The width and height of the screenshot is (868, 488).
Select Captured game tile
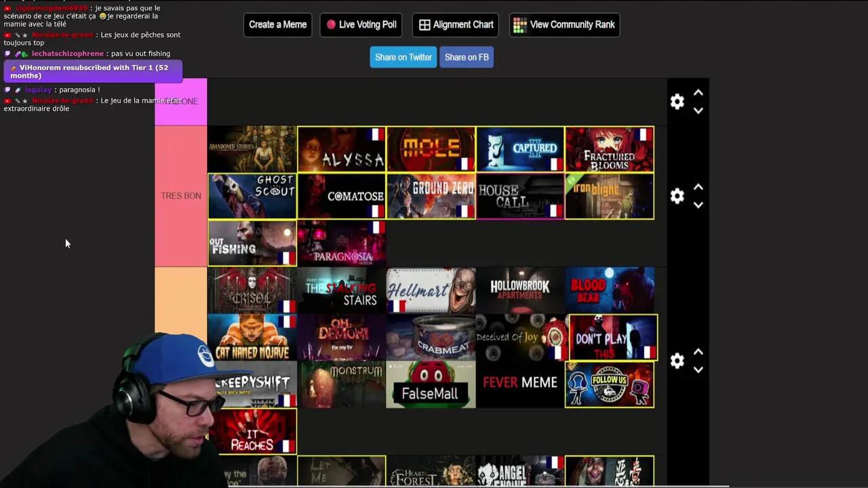521,149
